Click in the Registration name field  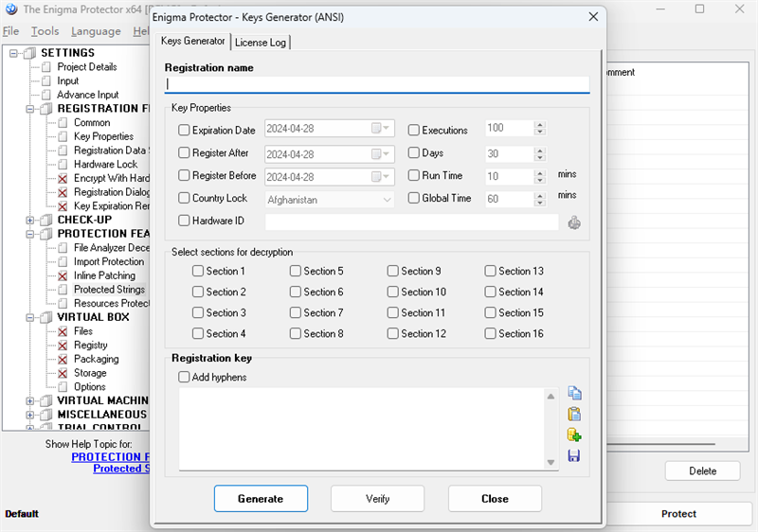tap(377, 84)
